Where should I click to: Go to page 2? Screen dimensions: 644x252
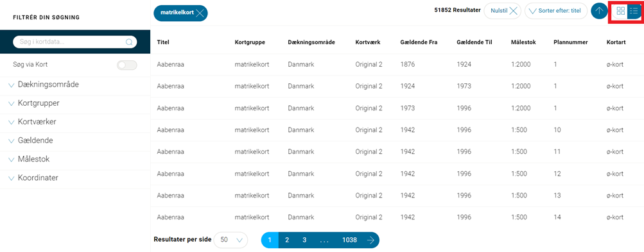click(287, 240)
